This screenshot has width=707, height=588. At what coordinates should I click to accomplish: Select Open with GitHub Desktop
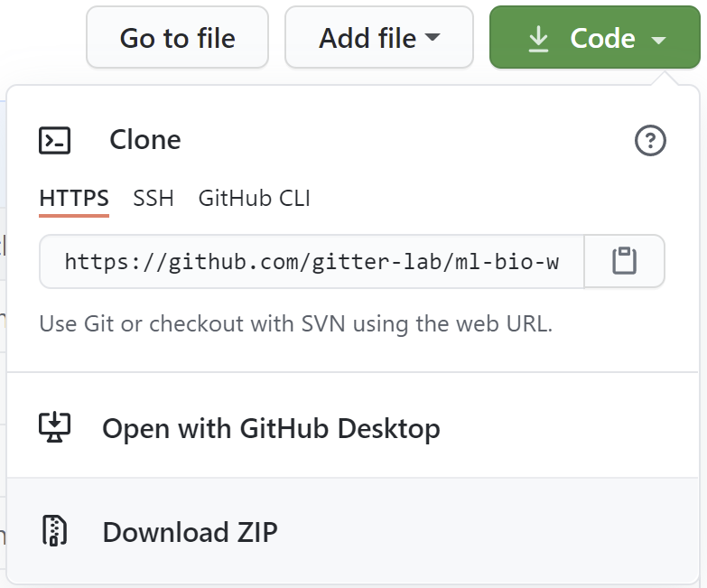point(271,427)
